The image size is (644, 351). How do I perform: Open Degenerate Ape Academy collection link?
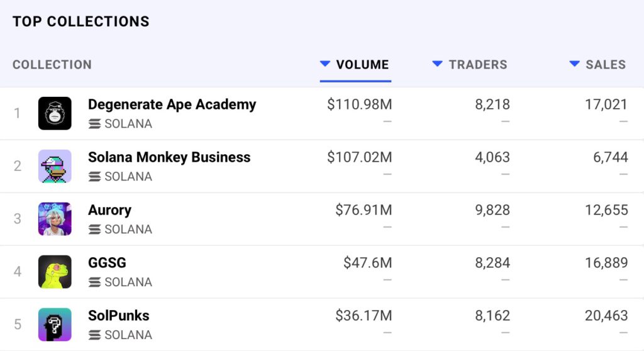click(x=172, y=104)
